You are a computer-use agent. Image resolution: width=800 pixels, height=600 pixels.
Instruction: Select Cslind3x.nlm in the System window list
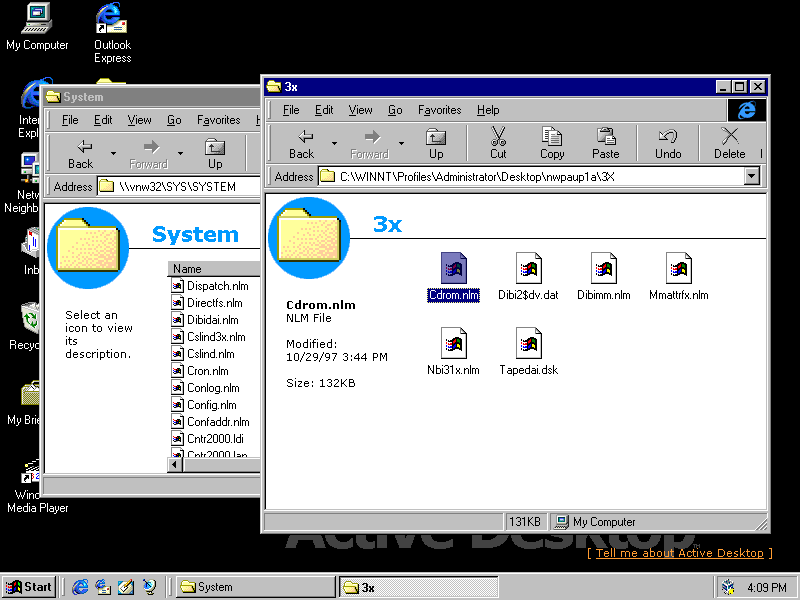[x=208, y=337]
